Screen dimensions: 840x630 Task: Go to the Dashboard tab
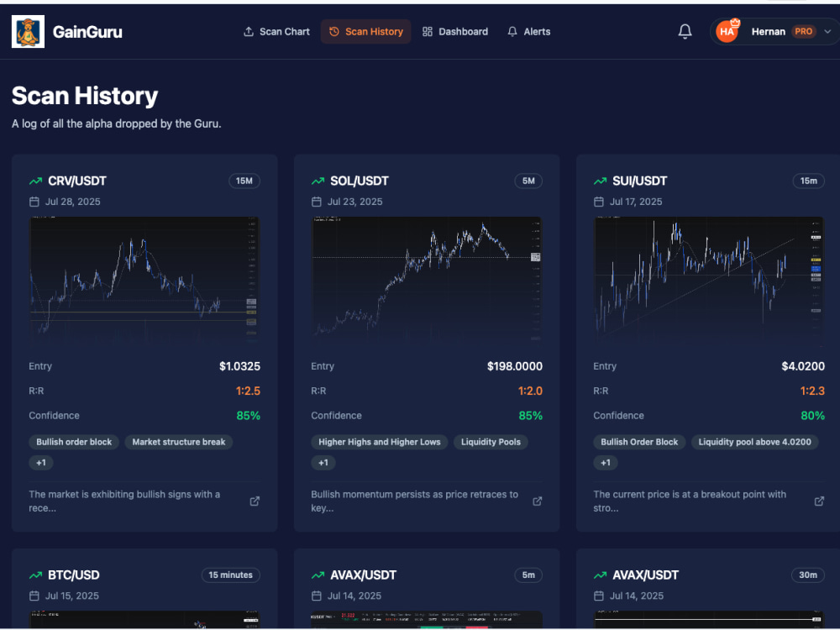pos(454,32)
